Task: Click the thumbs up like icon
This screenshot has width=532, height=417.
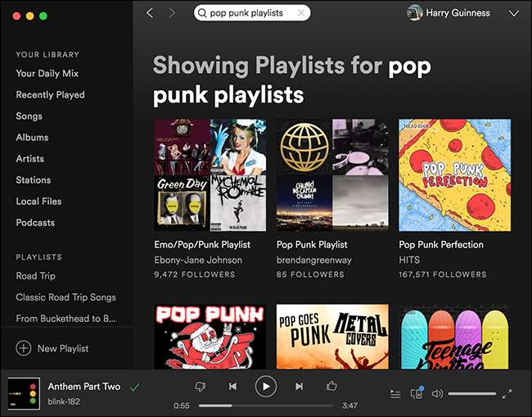Action: [331, 386]
